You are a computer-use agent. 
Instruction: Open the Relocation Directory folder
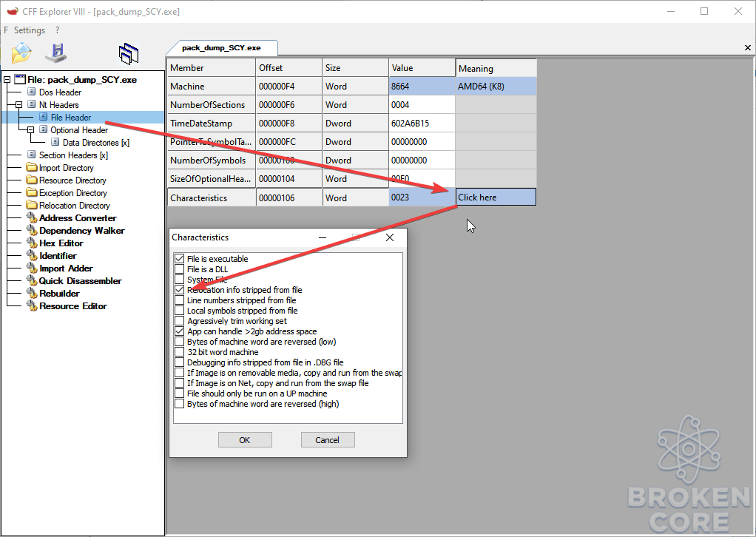pos(74,206)
